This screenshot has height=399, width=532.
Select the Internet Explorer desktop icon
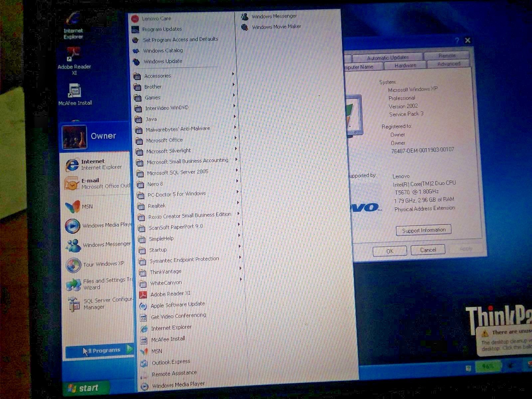[x=73, y=26]
